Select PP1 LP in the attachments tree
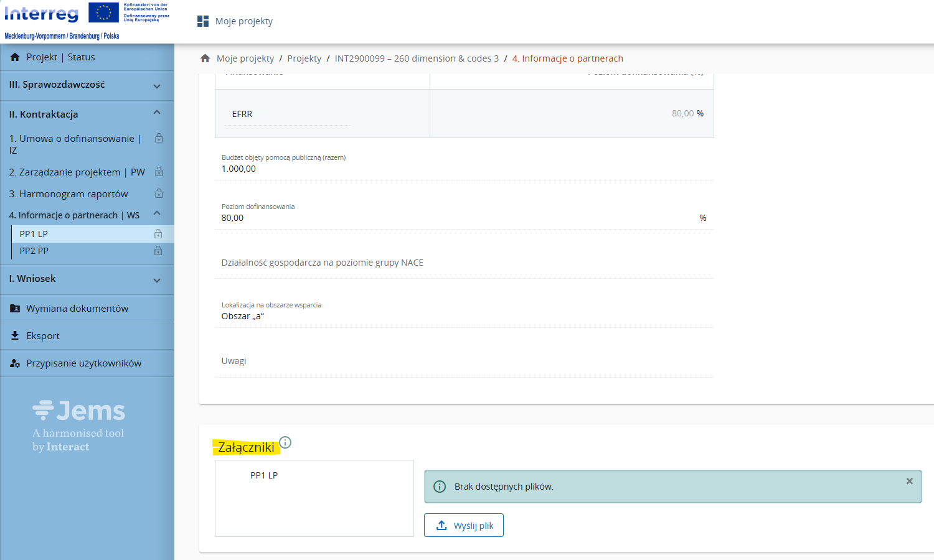The width and height of the screenshot is (934, 560). (x=264, y=475)
